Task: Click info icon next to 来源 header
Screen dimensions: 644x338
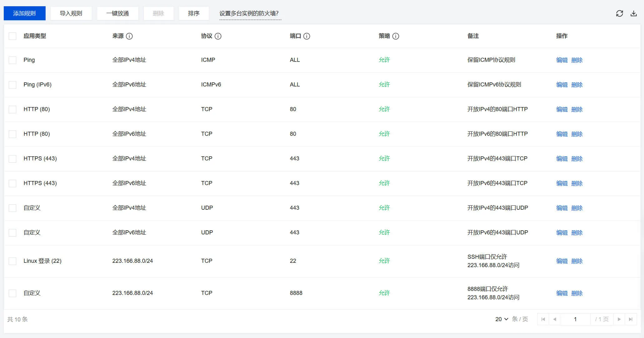Action: [129, 36]
